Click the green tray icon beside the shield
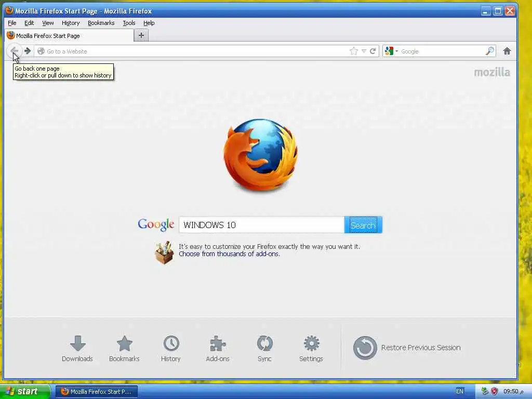Image resolution: width=532 pixels, height=399 pixels. [x=485, y=391]
